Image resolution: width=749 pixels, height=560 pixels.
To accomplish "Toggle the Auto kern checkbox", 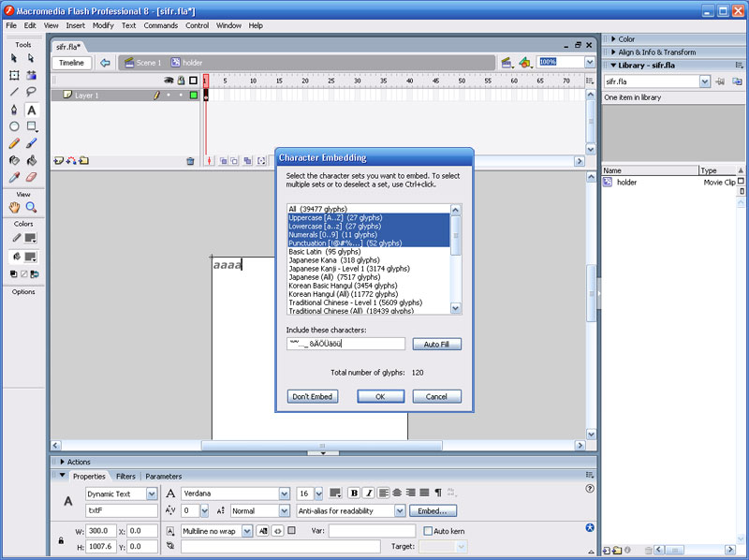I will click(428, 531).
